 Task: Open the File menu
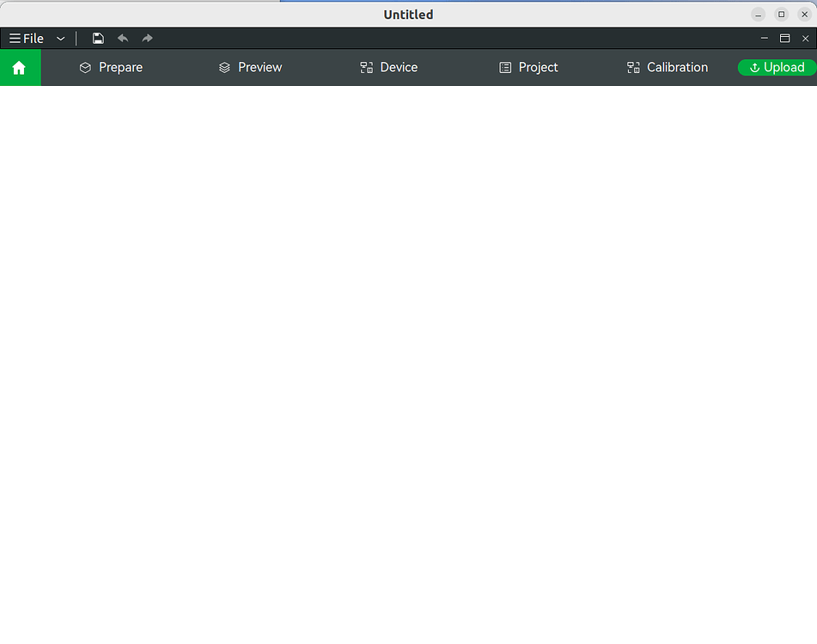pos(27,39)
